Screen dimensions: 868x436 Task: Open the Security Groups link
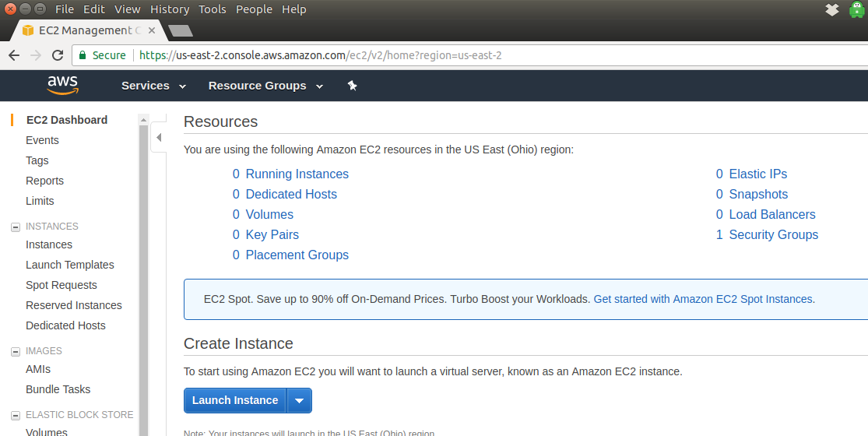tap(773, 234)
